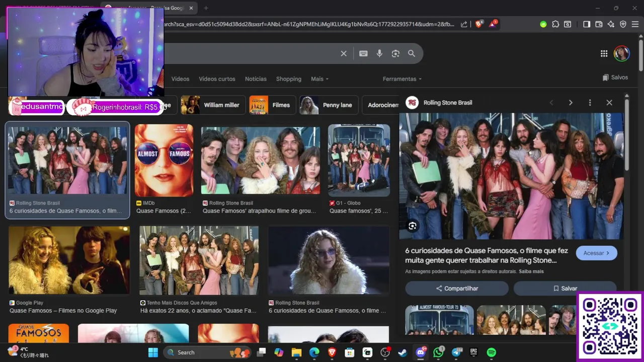The height and width of the screenshot is (362, 644).
Task: Click the Windows Start button
Action: [153, 352]
